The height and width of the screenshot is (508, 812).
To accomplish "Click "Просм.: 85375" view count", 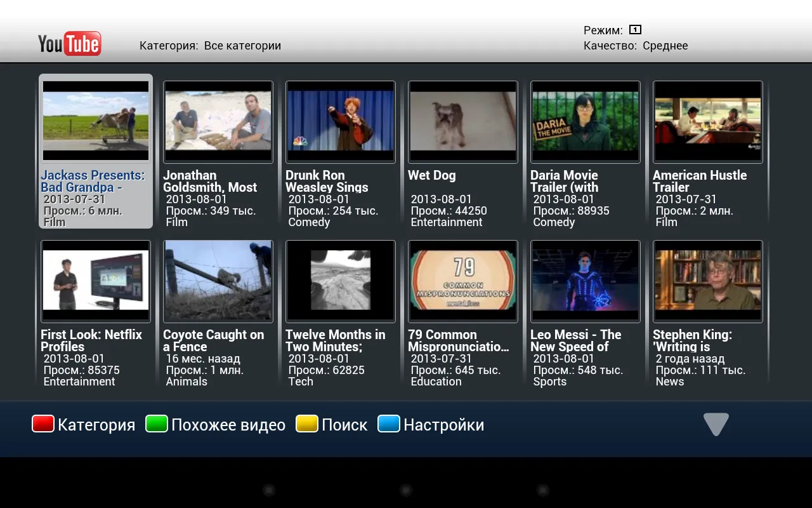I will point(82,370).
